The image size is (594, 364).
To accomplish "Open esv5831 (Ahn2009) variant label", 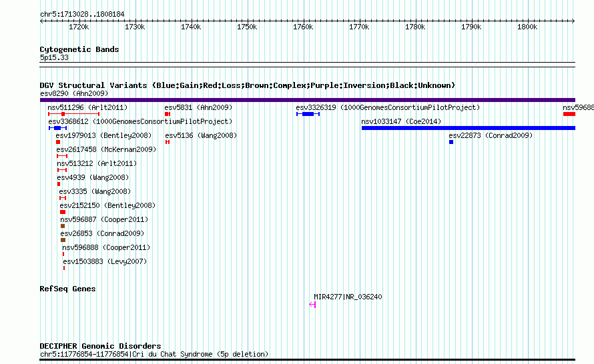I will [x=198, y=107].
